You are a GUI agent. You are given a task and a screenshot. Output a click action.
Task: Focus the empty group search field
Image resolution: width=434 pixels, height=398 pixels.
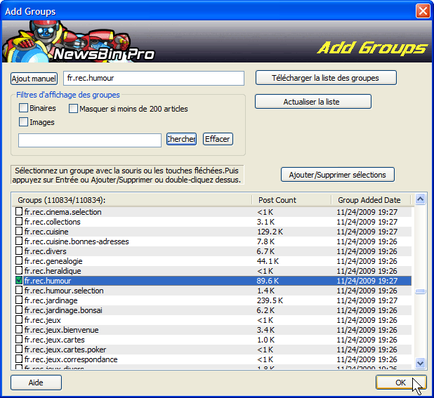coord(90,140)
